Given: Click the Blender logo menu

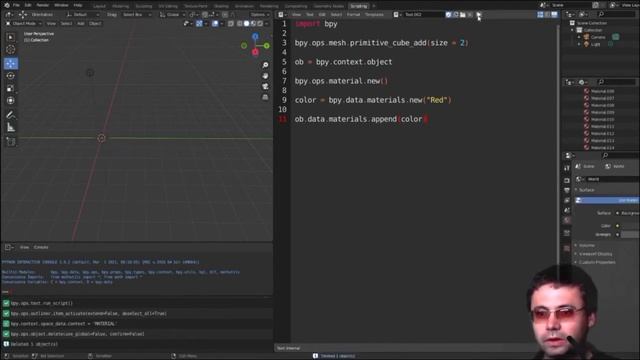Looking at the screenshot, I should click(x=6, y=5).
